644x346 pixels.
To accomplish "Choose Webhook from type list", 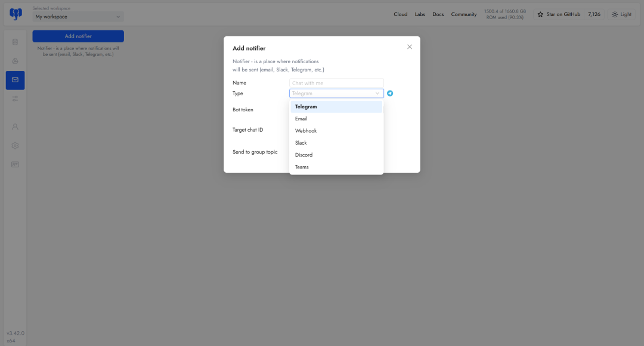I will [336, 131].
